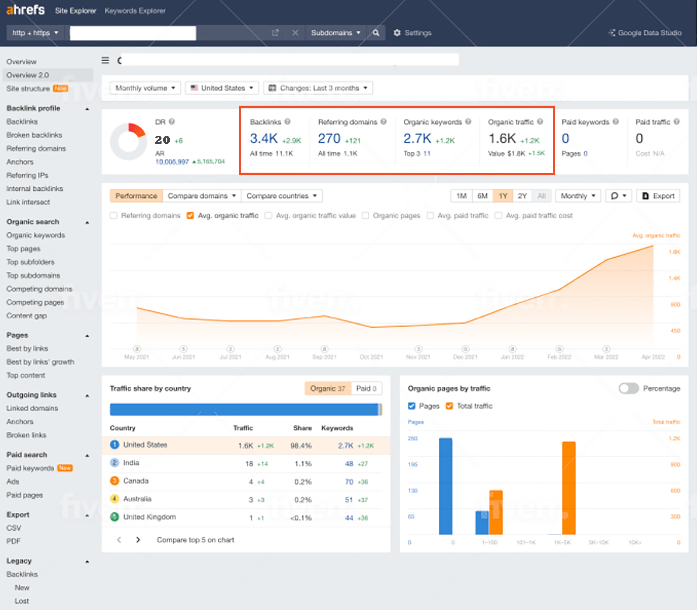The width and height of the screenshot is (700, 610).
Task: Click the 3.4K backlinks value
Action: click(264, 138)
